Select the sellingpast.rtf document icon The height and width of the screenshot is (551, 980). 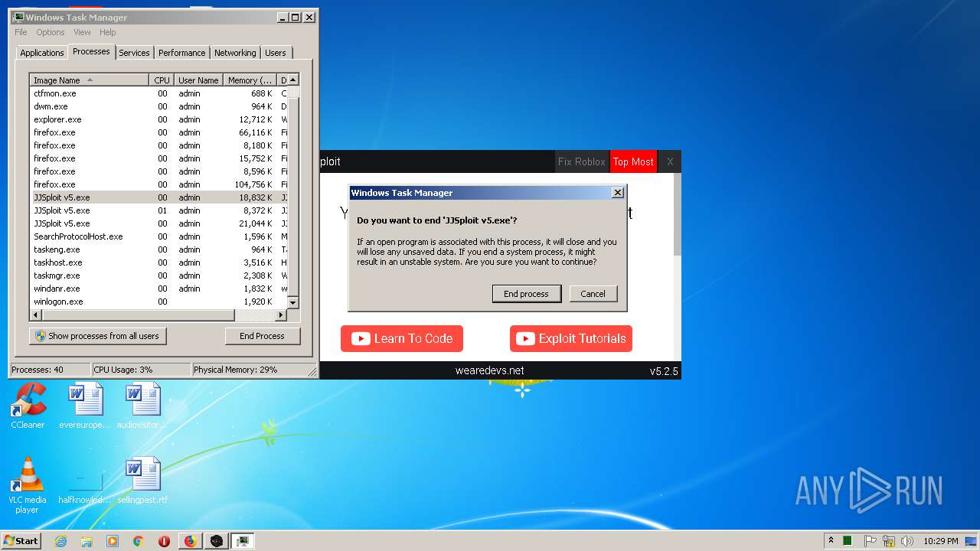(x=142, y=481)
